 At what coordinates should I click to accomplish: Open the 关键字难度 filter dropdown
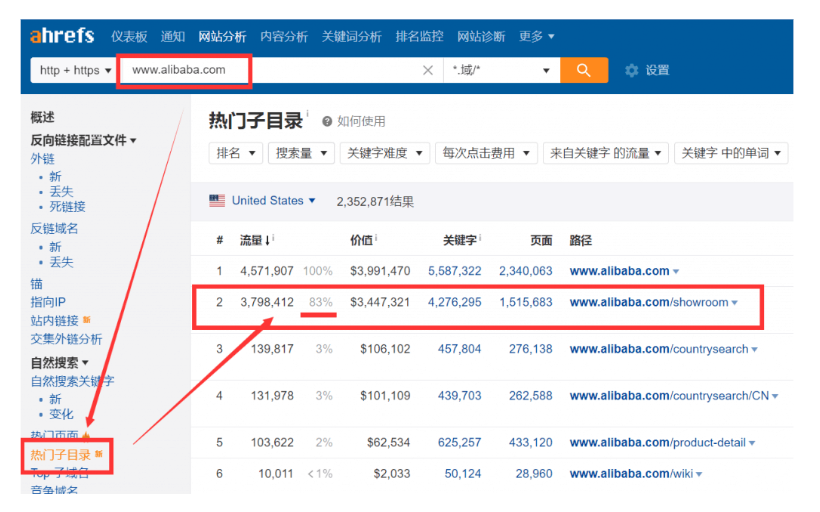385,153
